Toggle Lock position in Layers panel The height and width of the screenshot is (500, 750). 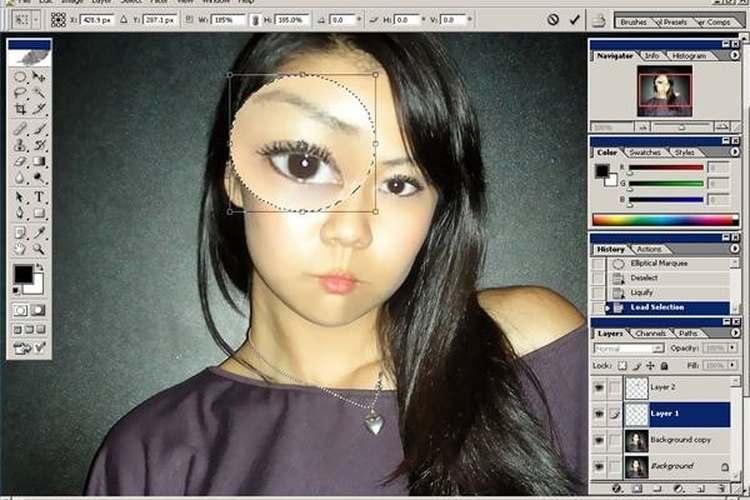651,366
